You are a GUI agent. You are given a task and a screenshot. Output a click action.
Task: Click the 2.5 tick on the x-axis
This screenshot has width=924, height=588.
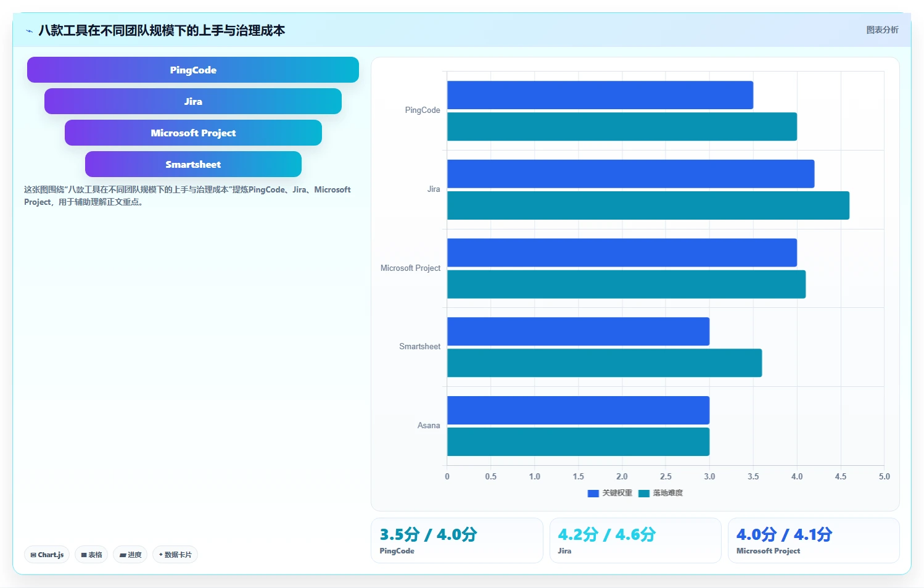click(666, 476)
